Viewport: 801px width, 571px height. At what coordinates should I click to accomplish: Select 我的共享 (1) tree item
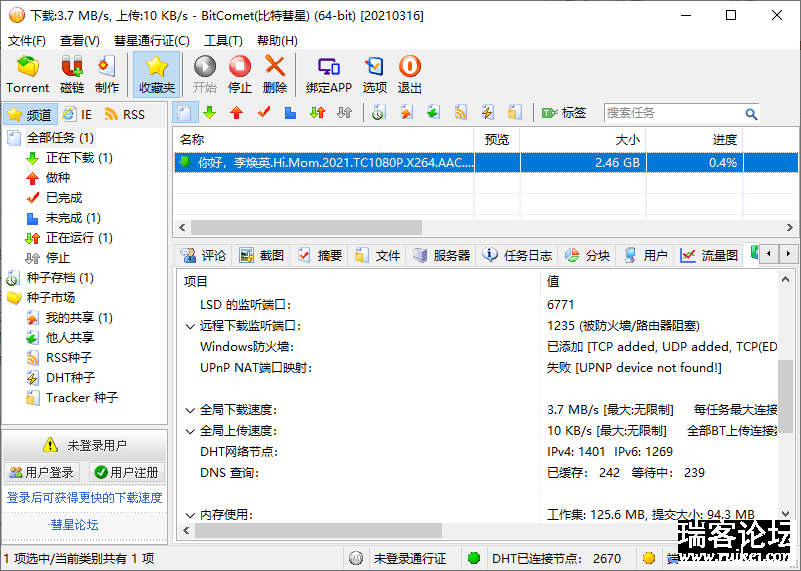point(79,318)
